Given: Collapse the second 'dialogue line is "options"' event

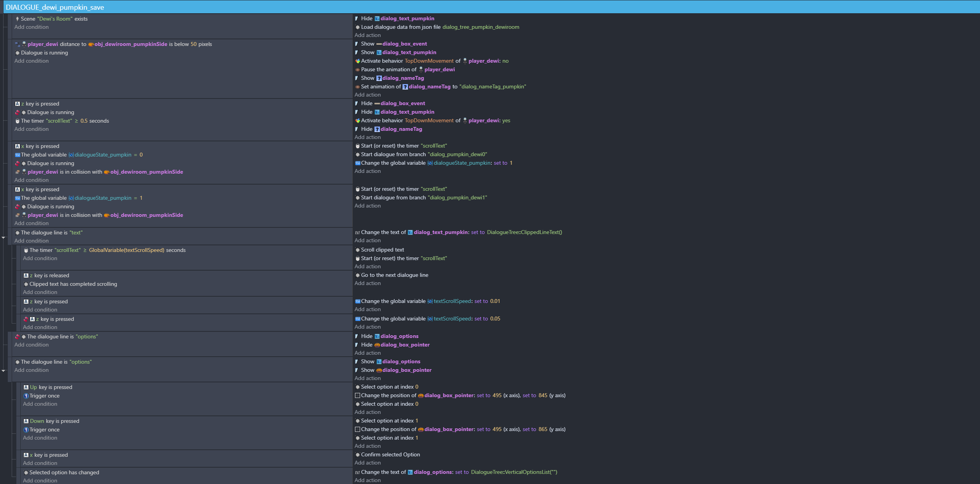Looking at the screenshot, I should click(x=4, y=371).
